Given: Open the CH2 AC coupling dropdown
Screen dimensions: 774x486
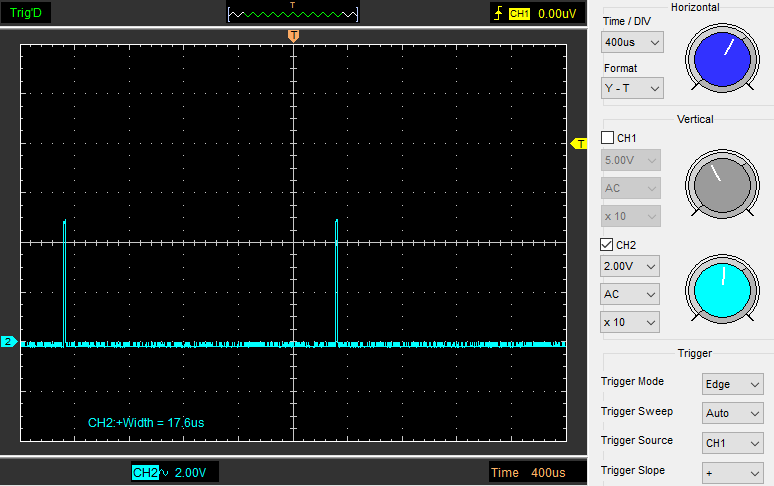Looking at the screenshot, I should pos(630,295).
